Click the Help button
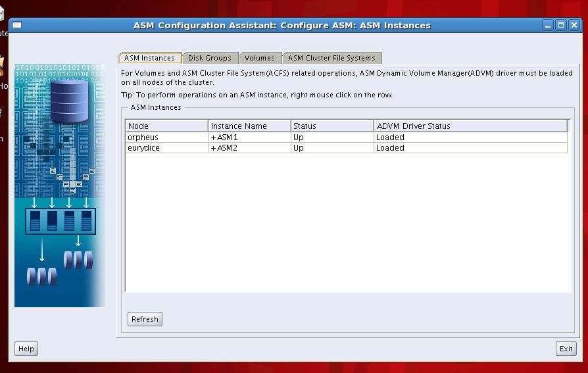 tap(26, 349)
